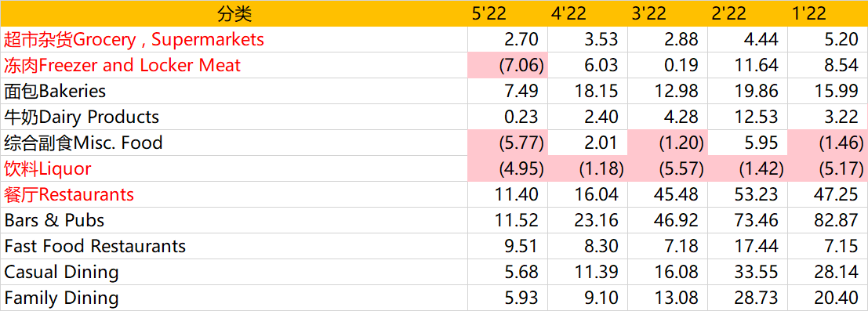Image resolution: width=868 pixels, height=311 pixels.
Task: Select the pink cell showing (5.57)
Action: 668,168
